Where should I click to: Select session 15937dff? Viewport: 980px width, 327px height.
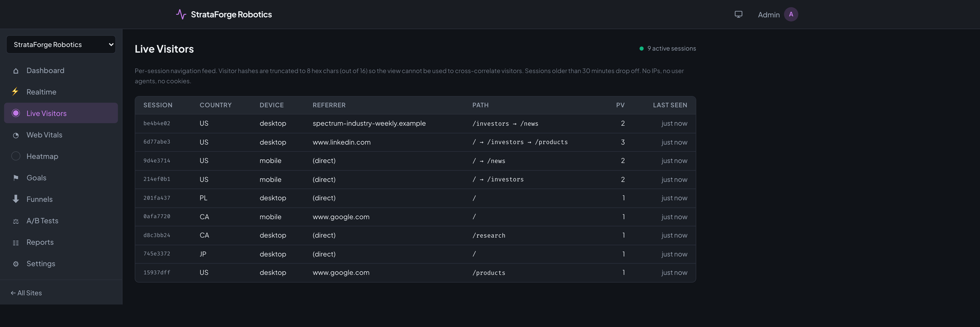(157, 273)
